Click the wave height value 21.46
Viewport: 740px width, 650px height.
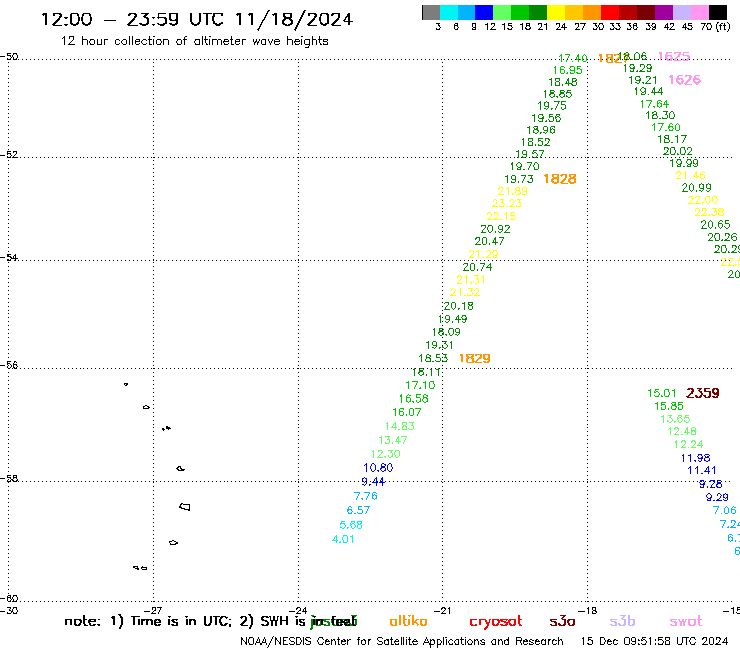[690, 176]
